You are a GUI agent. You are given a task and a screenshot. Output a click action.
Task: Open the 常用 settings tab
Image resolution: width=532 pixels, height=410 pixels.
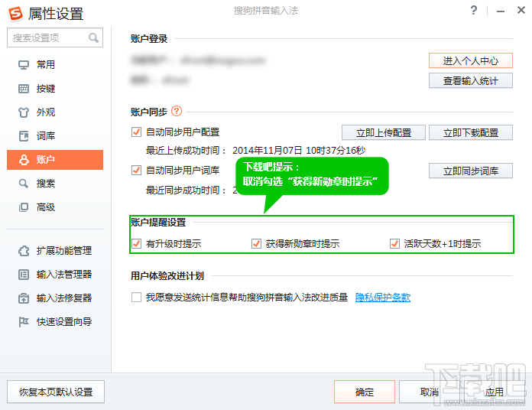click(x=55, y=64)
